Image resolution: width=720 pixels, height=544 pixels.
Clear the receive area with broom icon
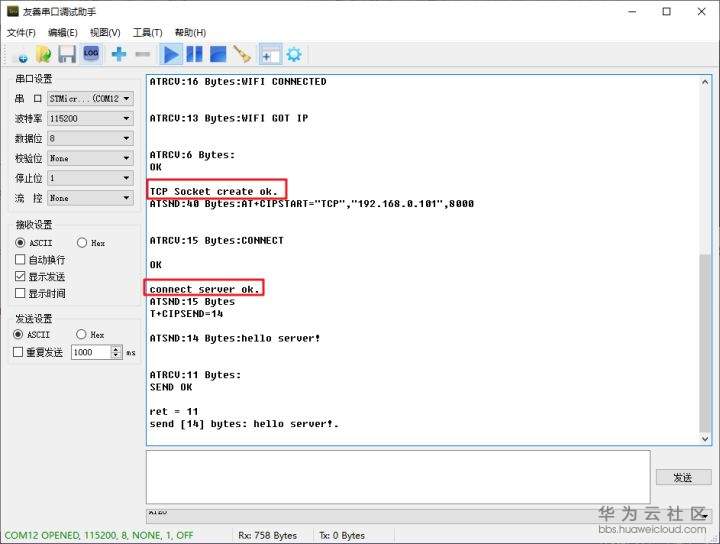coord(242,54)
